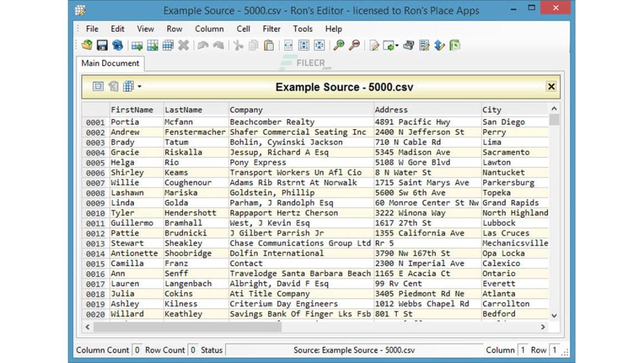The height and width of the screenshot is (363, 644).
Task: Select the FirstName column header
Action: 137,110
